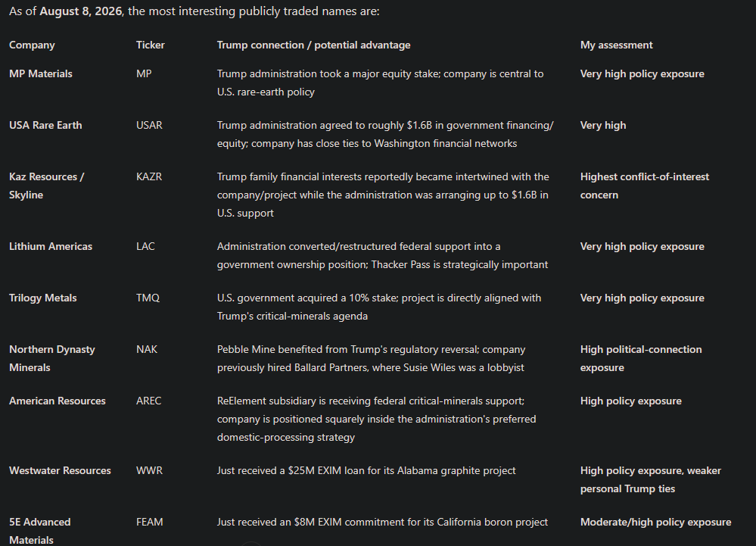Click Kaz Resources / Skyline company name
This screenshot has height=546, width=756.
(x=46, y=186)
